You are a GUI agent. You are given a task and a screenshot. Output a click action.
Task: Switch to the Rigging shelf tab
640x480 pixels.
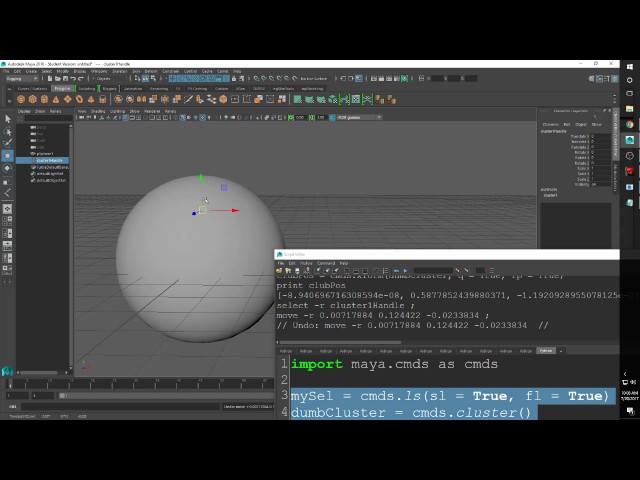109,89
